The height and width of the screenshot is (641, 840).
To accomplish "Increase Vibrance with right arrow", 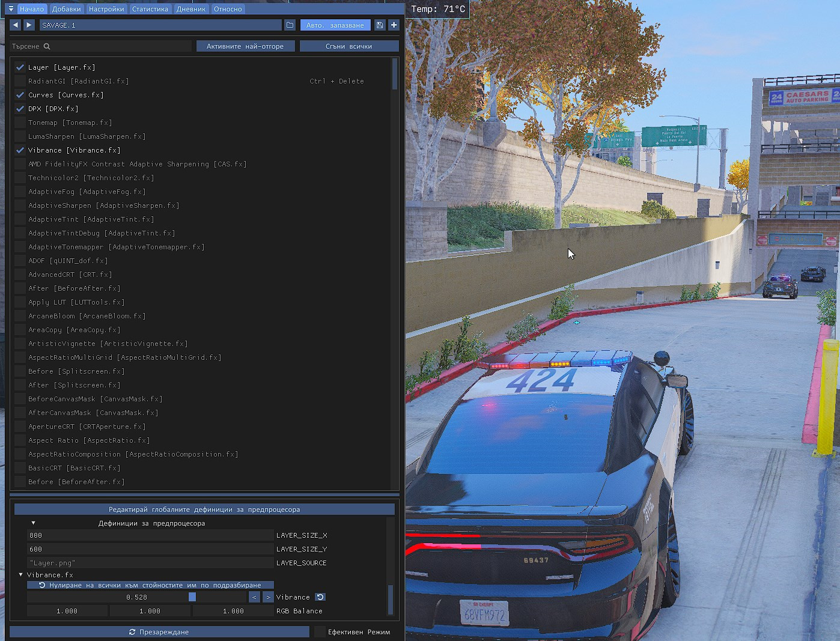I will click(x=268, y=597).
